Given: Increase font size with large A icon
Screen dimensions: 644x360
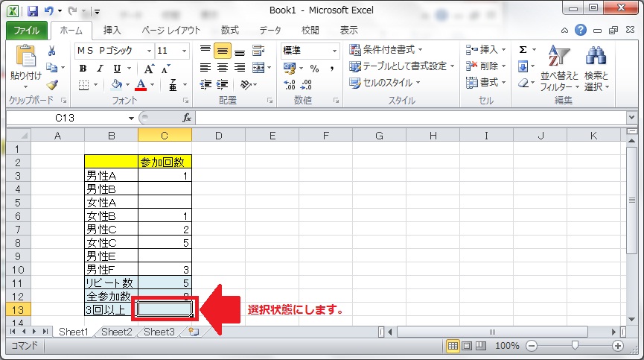Looking at the screenshot, I should click(x=149, y=69).
